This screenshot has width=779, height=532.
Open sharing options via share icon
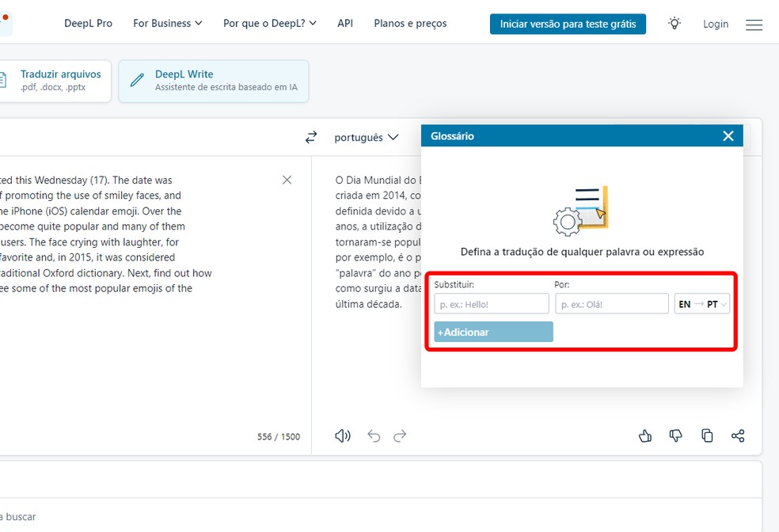tap(738, 435)
